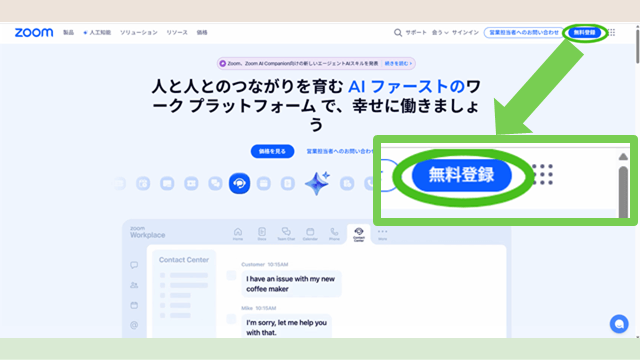Switch to Phone tab in Workplace
640x360 pixels.
click(x=334, y=234)
